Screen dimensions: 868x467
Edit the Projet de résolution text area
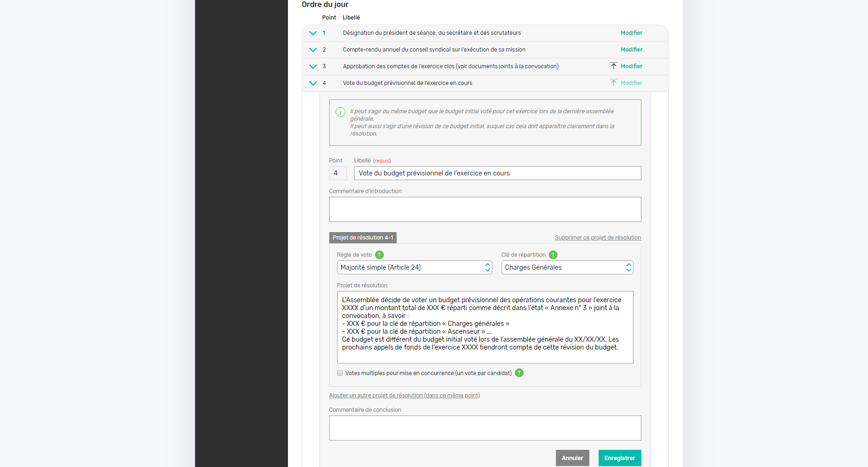(485, 327)
